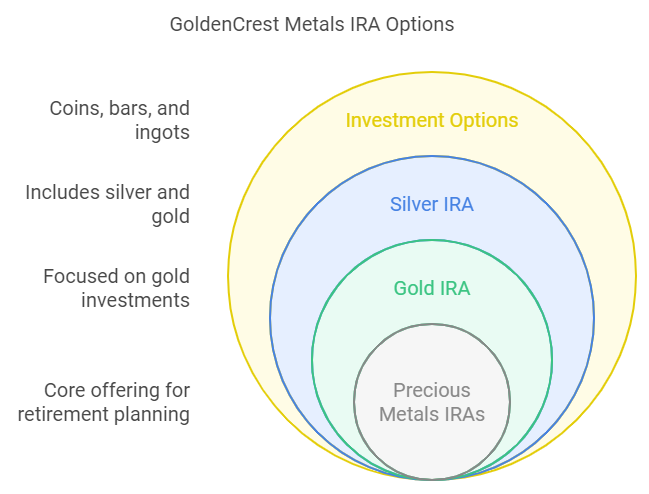Image resolution: width=649 pixels, height=494 pixels.
Task: Select the Silver IRA label
Action: click(432, 204)
